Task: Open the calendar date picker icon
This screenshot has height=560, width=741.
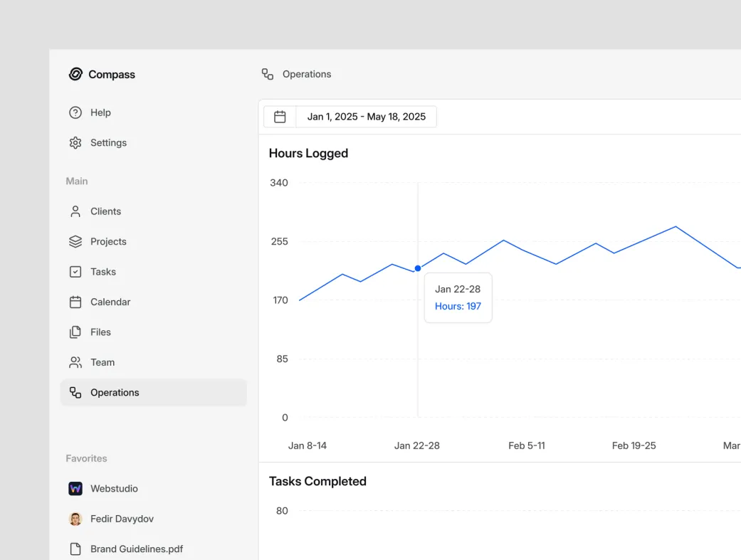Action: 280,117
